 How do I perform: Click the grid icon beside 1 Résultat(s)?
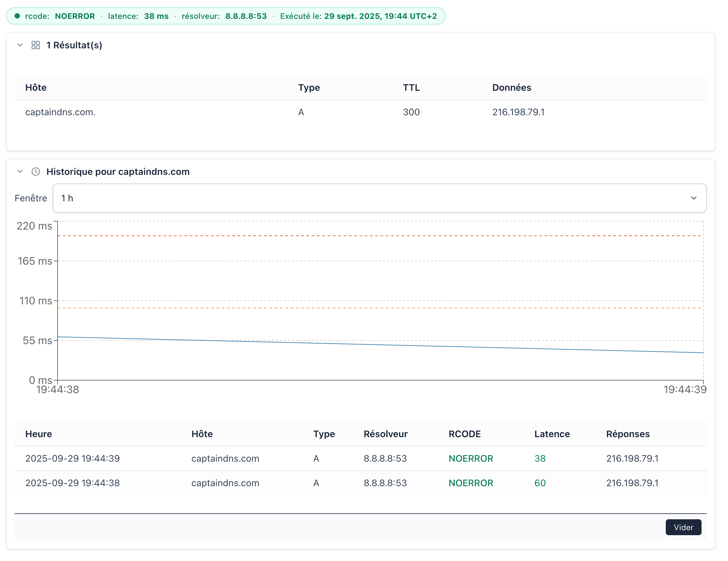(x=36, y=45)
